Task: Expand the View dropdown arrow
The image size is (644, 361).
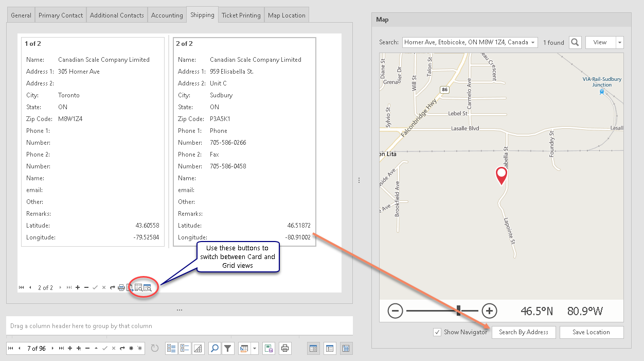Action: (620, 43)
